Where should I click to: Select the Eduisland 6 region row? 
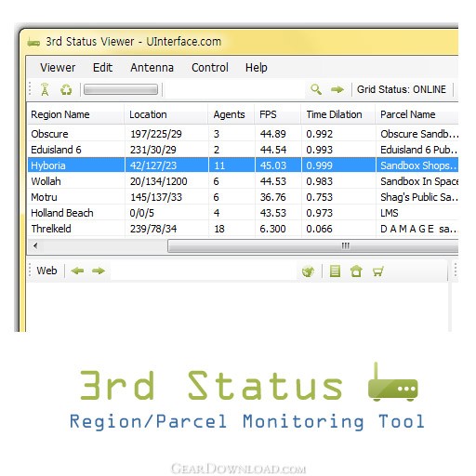[243, 150]
